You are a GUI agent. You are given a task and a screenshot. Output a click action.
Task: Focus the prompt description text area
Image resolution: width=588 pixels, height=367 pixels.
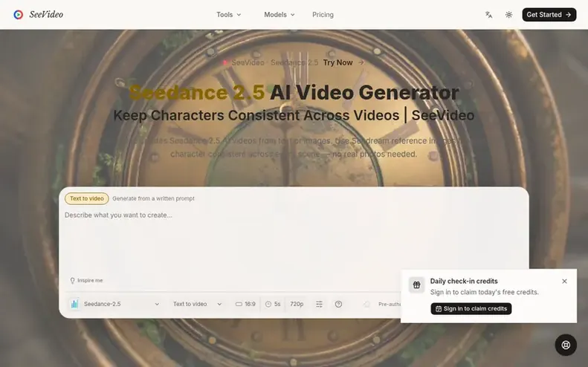294,241
